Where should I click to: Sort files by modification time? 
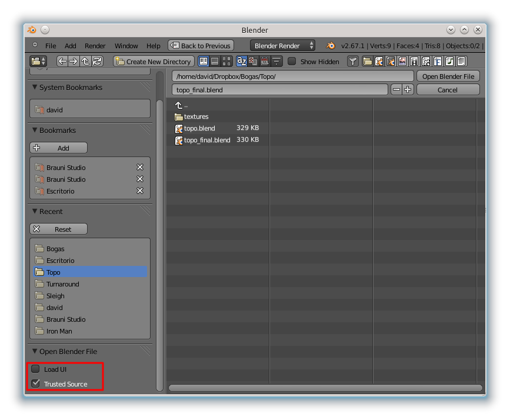click(x=265, y=61)
